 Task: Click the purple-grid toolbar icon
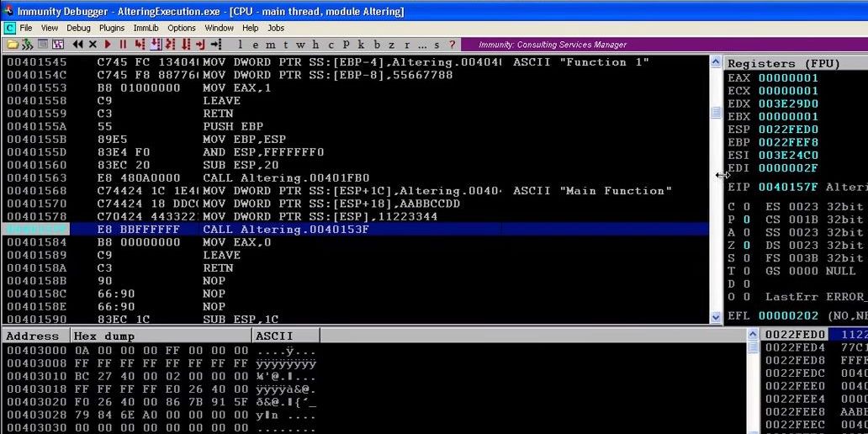57,45
